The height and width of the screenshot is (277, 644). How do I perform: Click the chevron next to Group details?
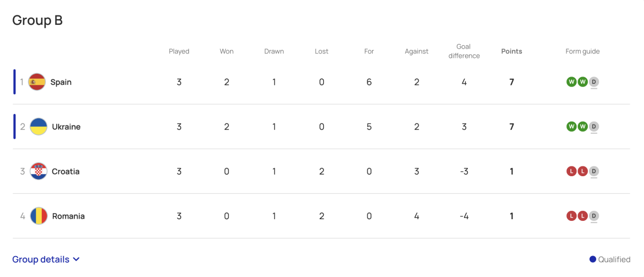point(76,259)
